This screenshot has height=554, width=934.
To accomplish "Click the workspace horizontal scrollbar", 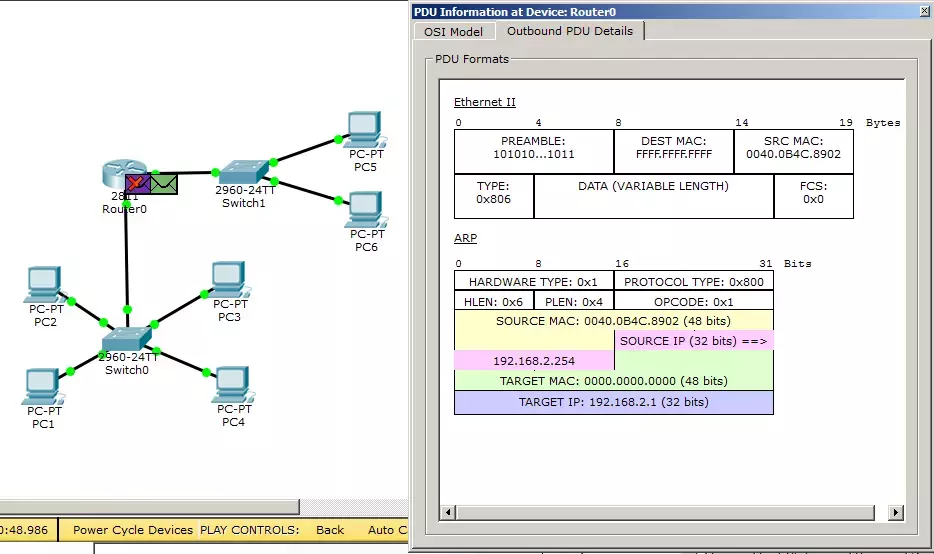I will click(149, 506).
